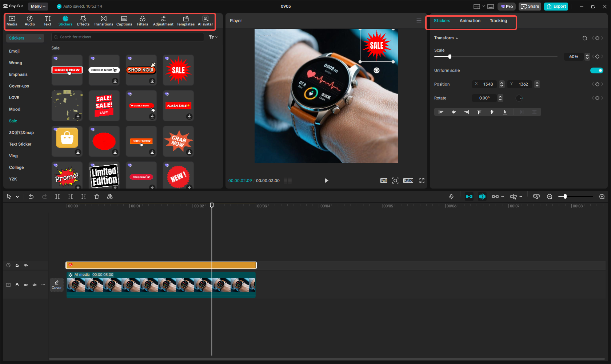This screenshot has width=611, height=364.
Task: Play the video preview
Action: click(326, 181)
